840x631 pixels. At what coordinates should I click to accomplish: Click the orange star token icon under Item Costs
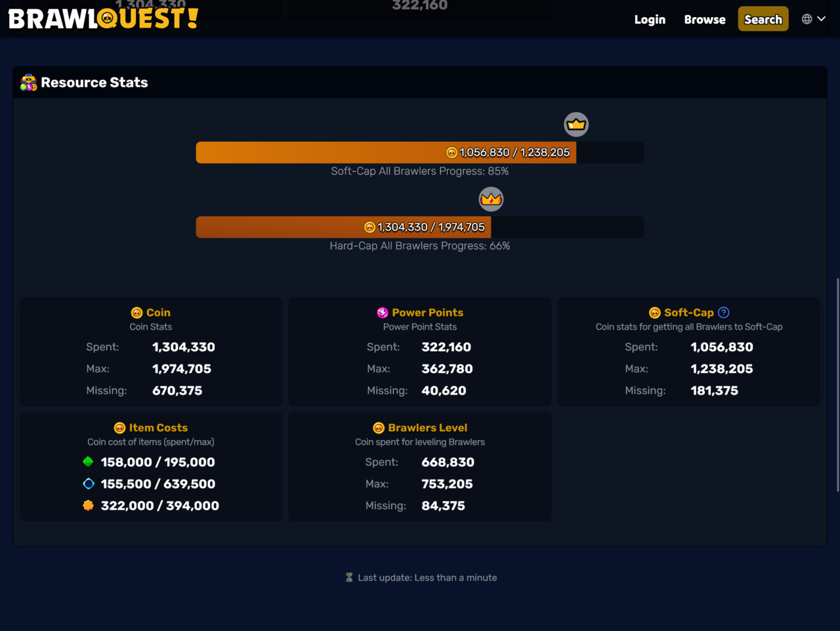89,506
